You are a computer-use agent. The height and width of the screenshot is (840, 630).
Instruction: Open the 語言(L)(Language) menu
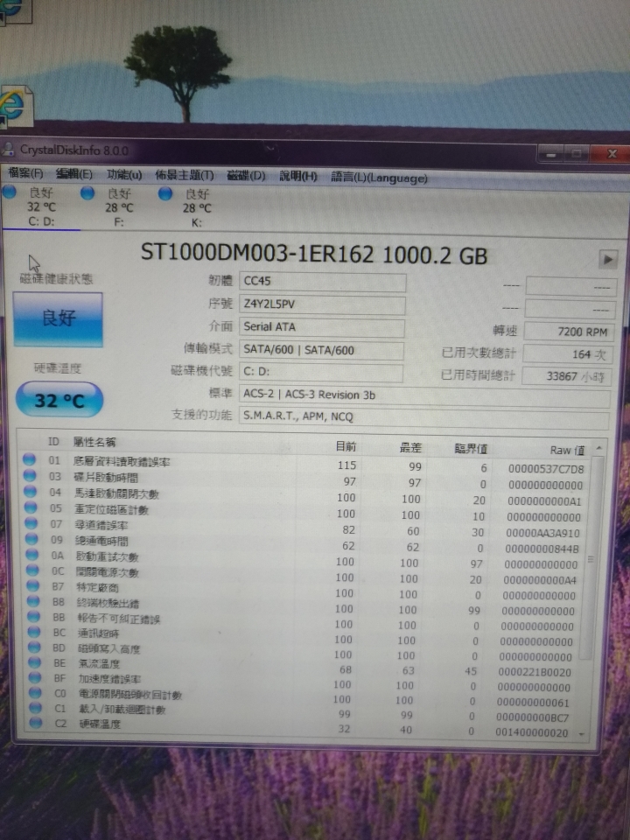pyautogui.click(x=379, y=178)
